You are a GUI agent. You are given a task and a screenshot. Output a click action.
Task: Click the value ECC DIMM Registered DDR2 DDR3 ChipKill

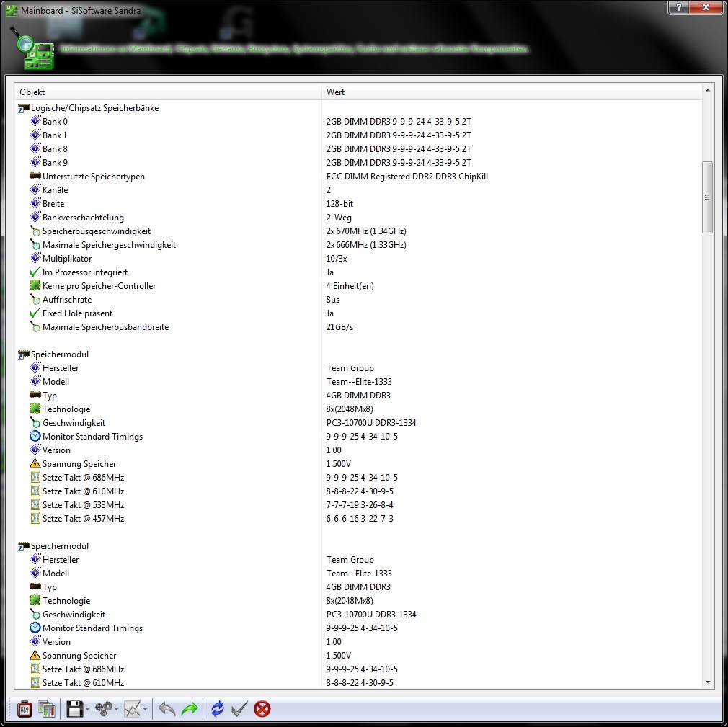click(x=407, y=176)
